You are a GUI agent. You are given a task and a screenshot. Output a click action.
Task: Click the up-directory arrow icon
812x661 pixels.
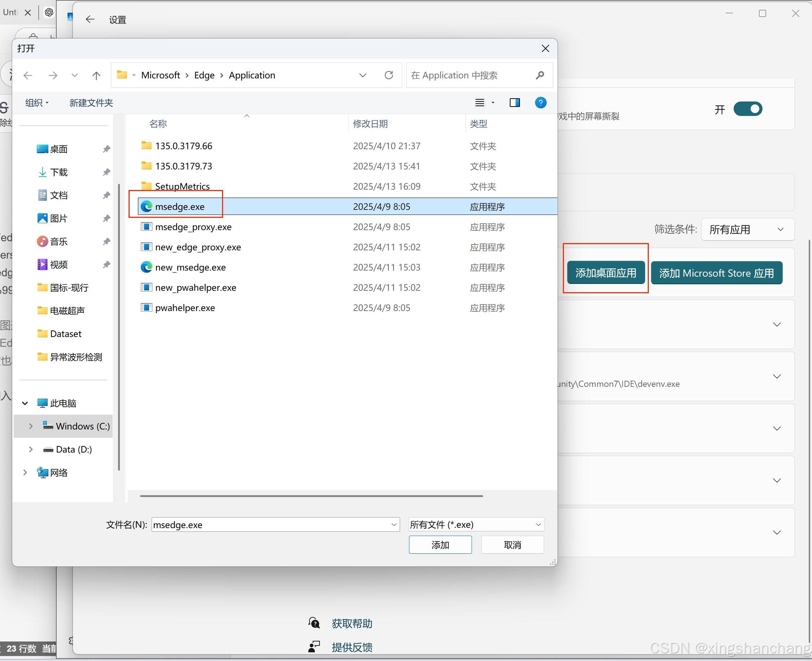click(96, 75)
